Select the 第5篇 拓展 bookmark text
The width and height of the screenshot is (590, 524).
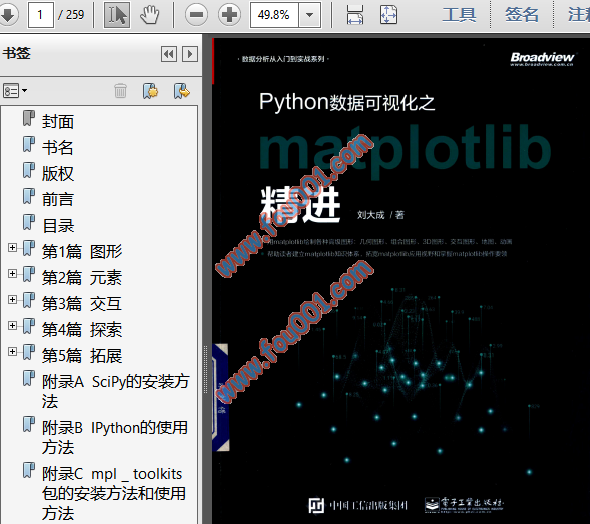click(x=82, y=355)
